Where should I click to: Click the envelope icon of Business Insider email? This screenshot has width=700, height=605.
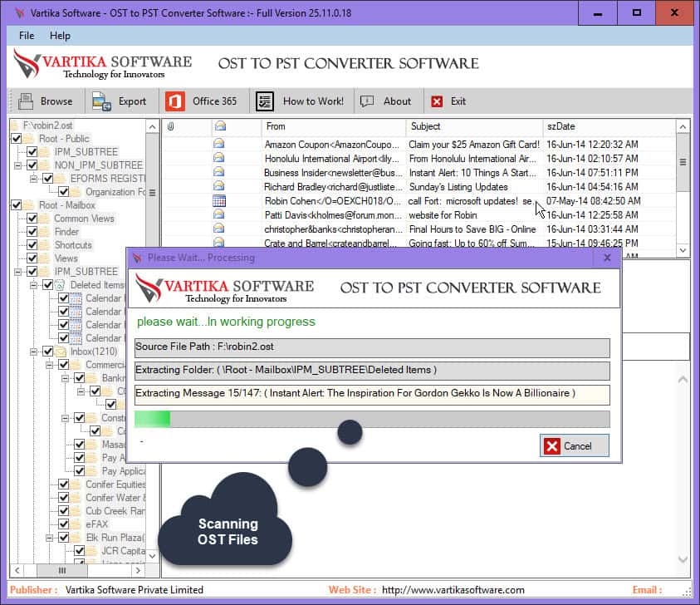[x=218, y=172]
